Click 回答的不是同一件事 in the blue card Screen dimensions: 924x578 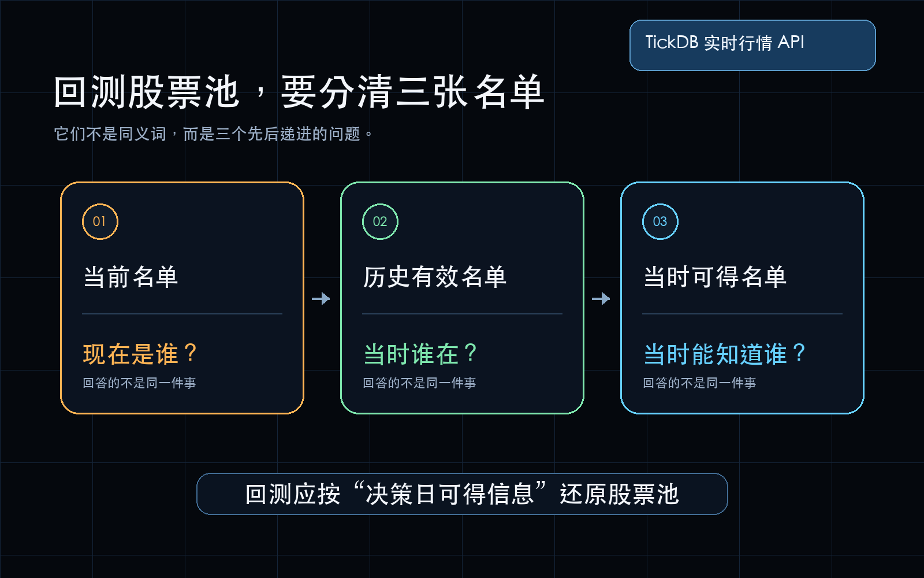point(699,383)
